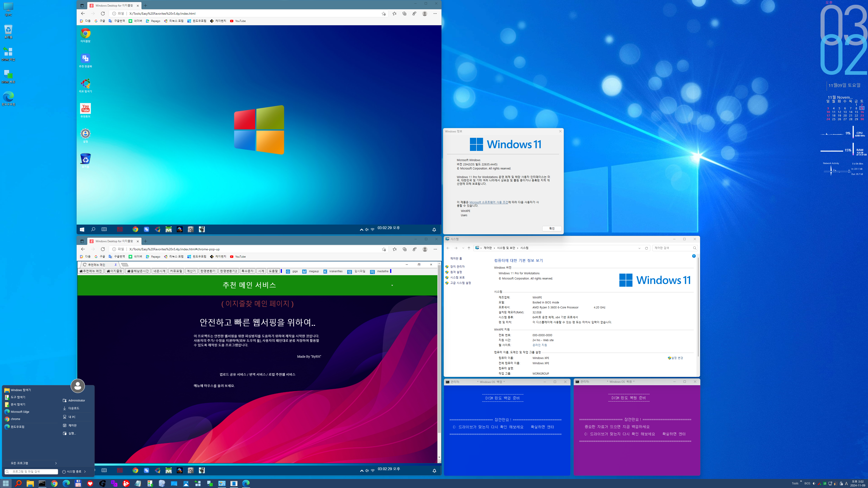Click the blue help icon in the 시스템 window
The image size is (868, 488).
pyautogui.click(x=694, y=256)
